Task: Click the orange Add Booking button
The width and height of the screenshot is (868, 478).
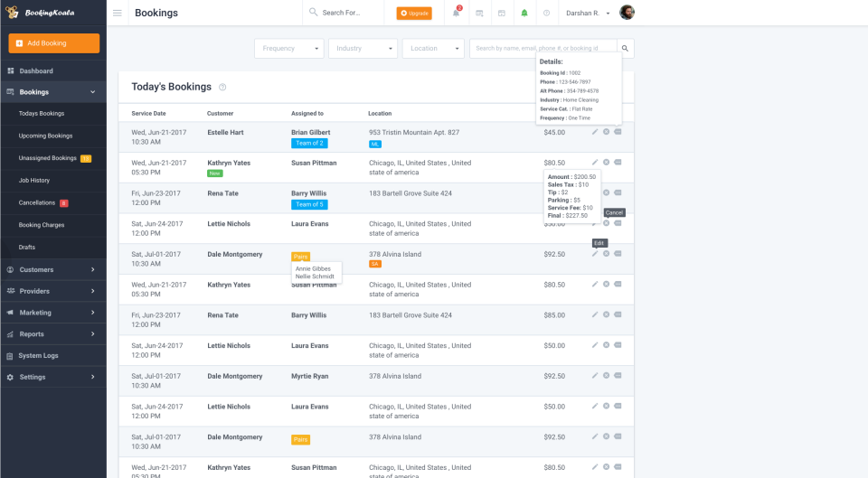Action: click(54, 43)
